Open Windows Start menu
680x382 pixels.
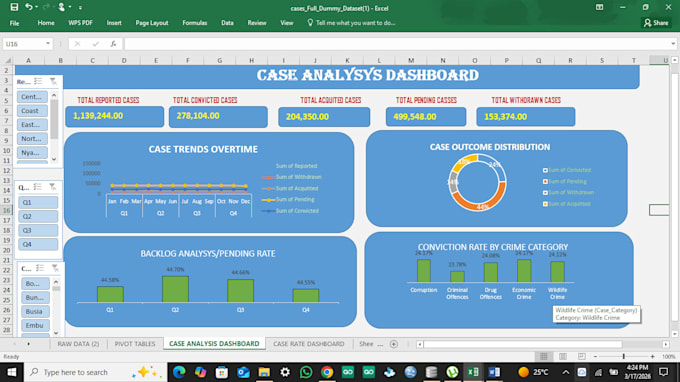11,372
